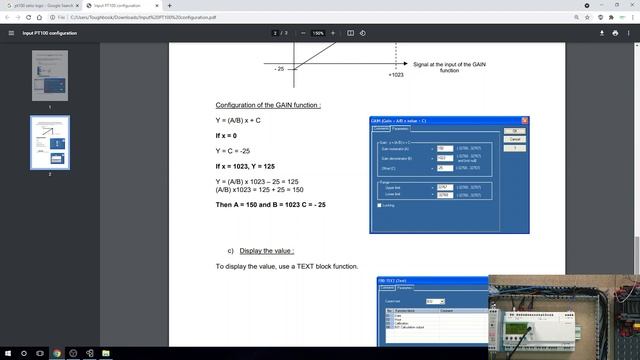
Task: Rotate the document counterclockwise
Action: tap(363, 33)
